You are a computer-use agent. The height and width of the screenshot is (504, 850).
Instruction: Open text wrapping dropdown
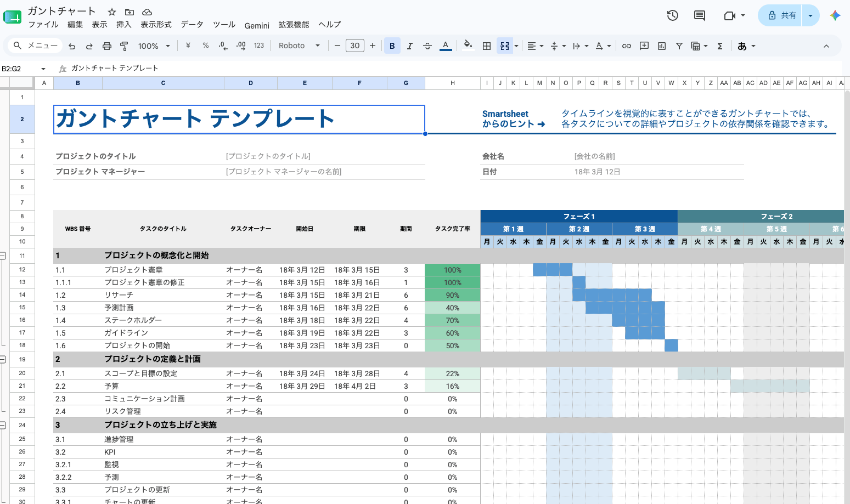pos(580,46)
